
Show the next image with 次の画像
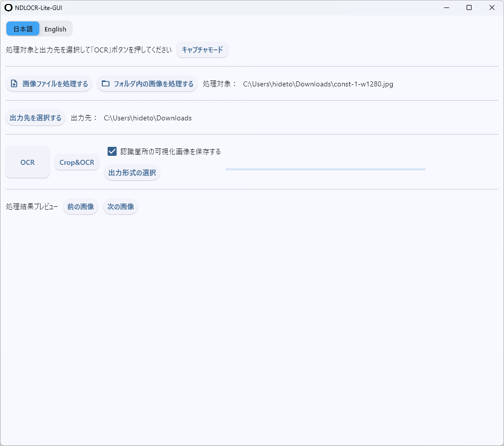click(120, 206)
